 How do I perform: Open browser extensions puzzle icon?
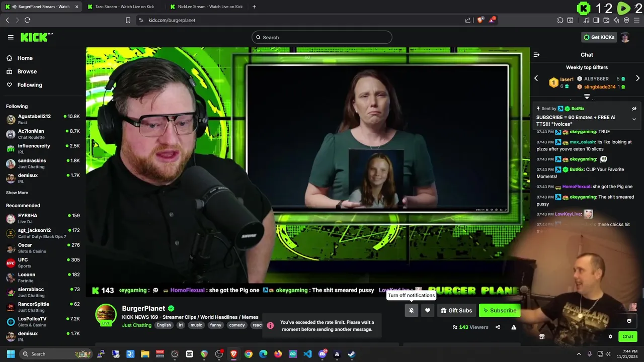[x=560, y=20]
